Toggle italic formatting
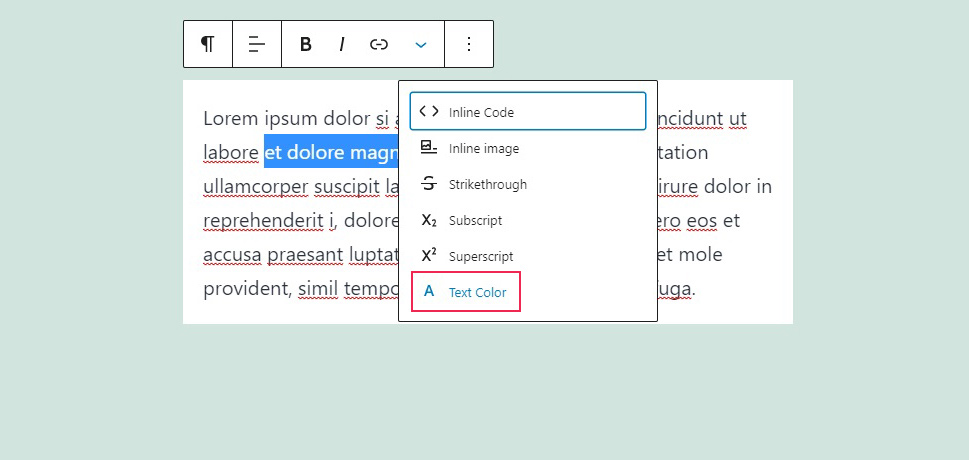969x460 pixels. [342, 44]
